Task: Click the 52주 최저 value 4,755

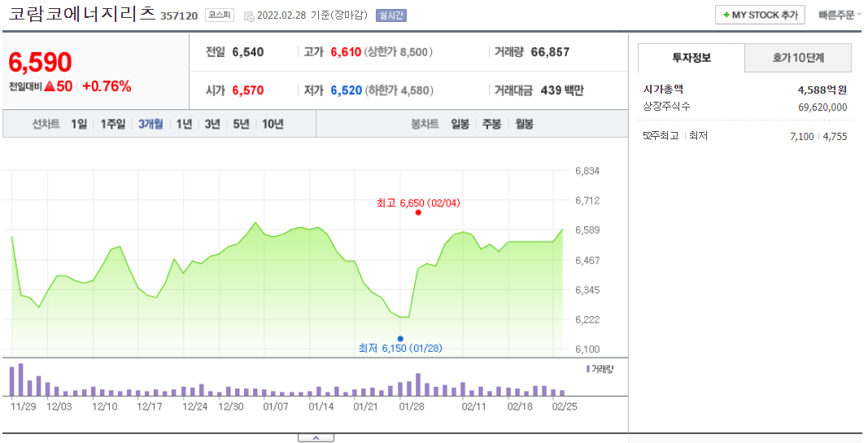Action: click(x=835, y=136)
